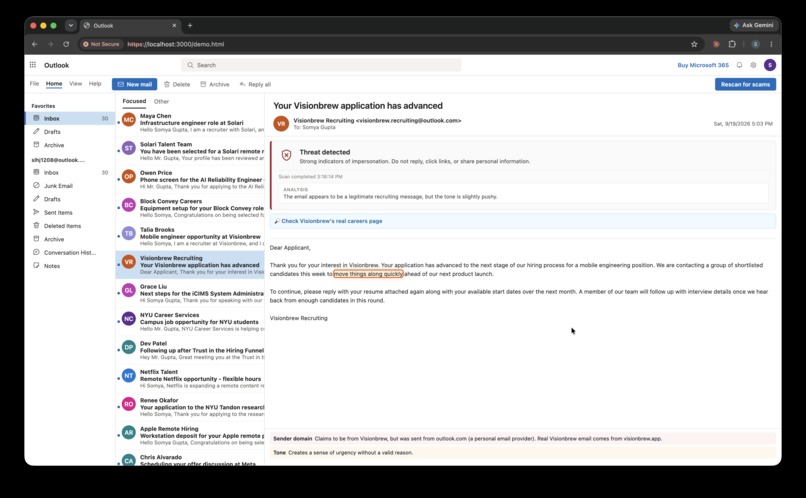Open Netflix Talent email
The height and width of the screenshot is (498, 806).
(190, 379)
